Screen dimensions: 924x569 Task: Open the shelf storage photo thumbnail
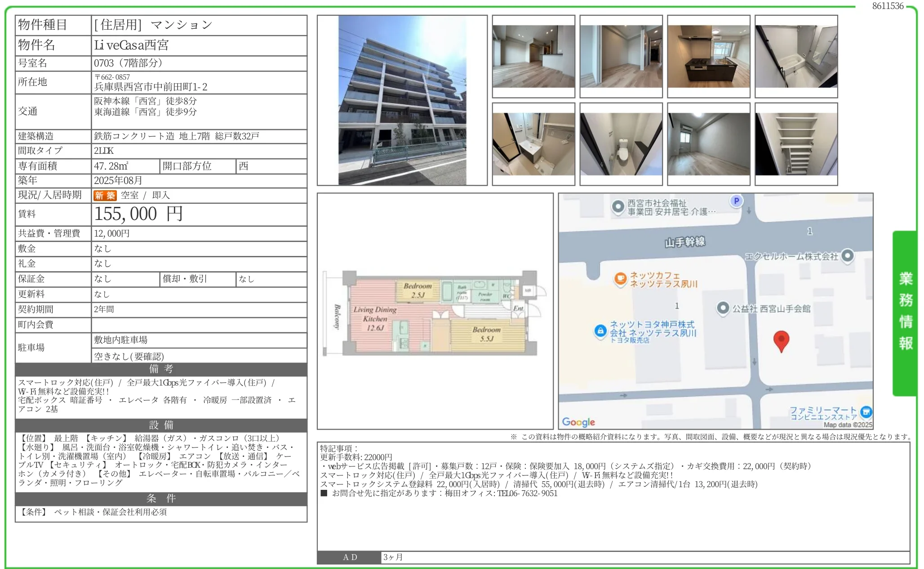coord(796,144)
